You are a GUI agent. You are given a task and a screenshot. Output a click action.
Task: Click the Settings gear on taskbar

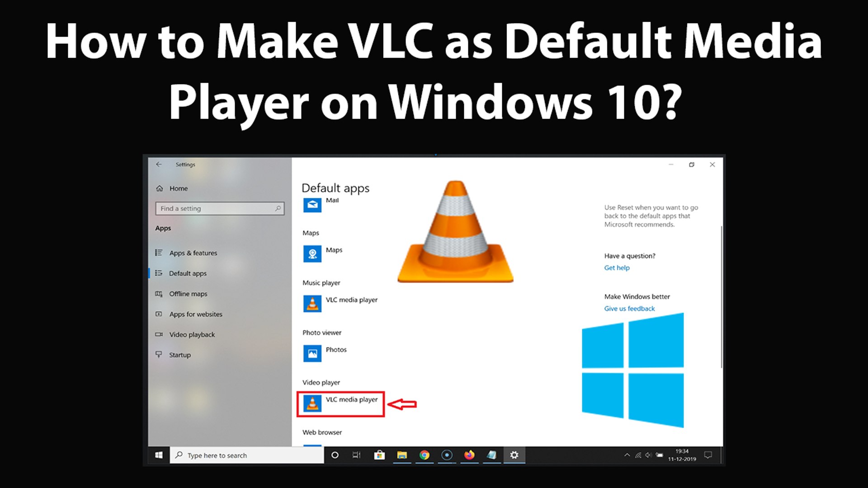(x=514, y=455)
